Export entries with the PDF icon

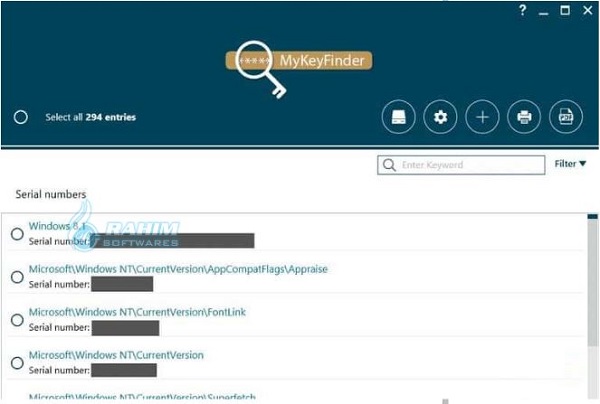[x=566, y=117]
